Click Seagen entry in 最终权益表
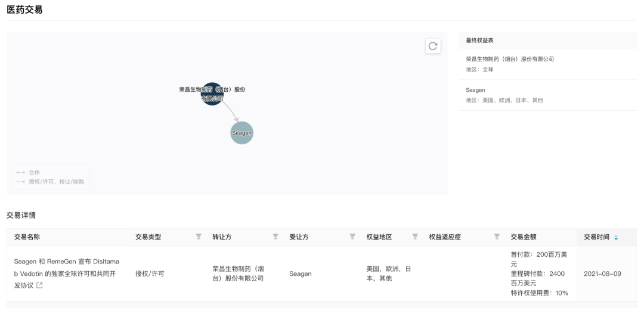 point(547,95)
